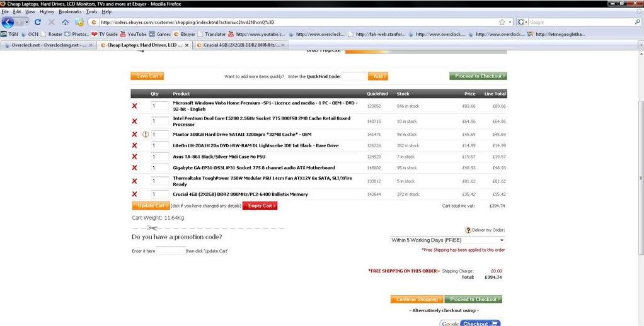The width and height of the screenshot is (644, 326).
Task: Open the delivery option dropdown
Action: 447,240
